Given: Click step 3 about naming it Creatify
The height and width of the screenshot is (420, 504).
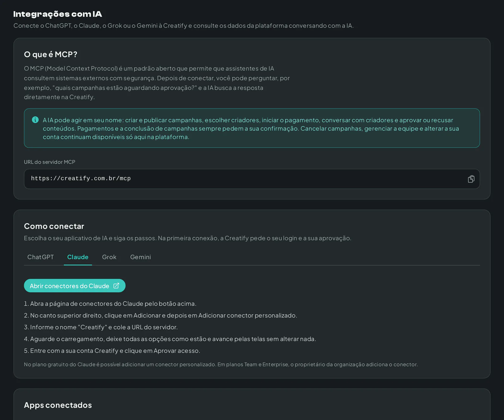Looking at the screenshot, I should pos(101,327).
